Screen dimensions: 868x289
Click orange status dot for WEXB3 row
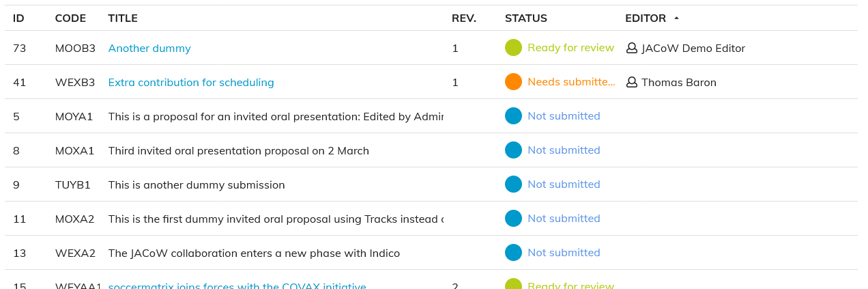[513, 82]
